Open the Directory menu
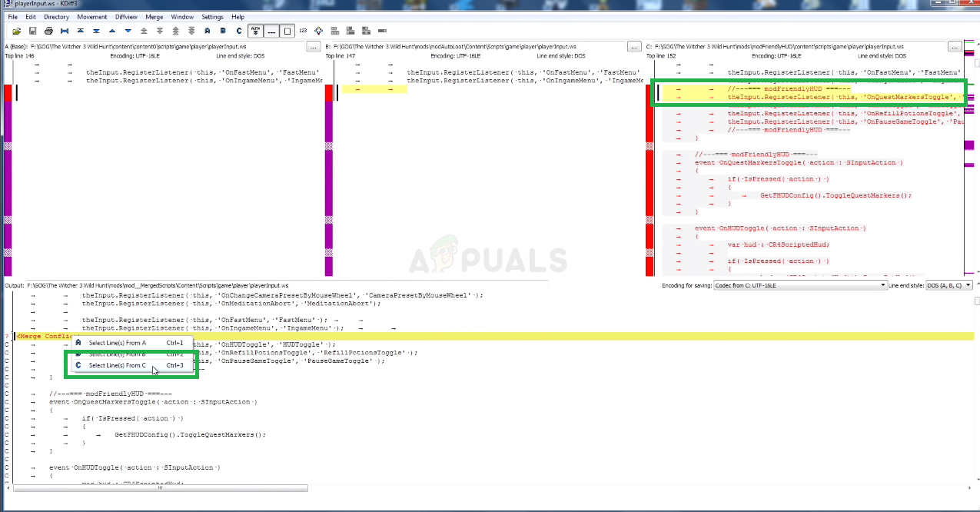The width and height of the screenshot is (980, 512). pyautogui.click(x=56, y=16)
